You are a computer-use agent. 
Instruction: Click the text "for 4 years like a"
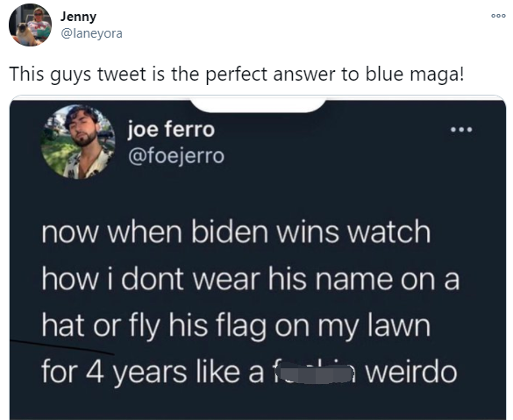pyautogui.click(x=153, y=373)
